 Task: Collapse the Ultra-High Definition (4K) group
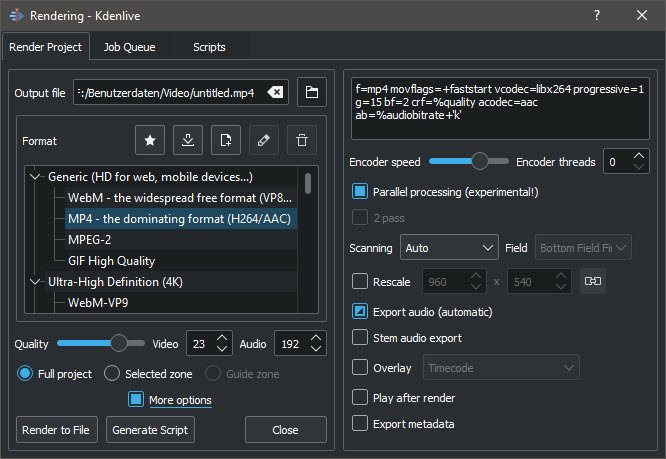point(36,282)
